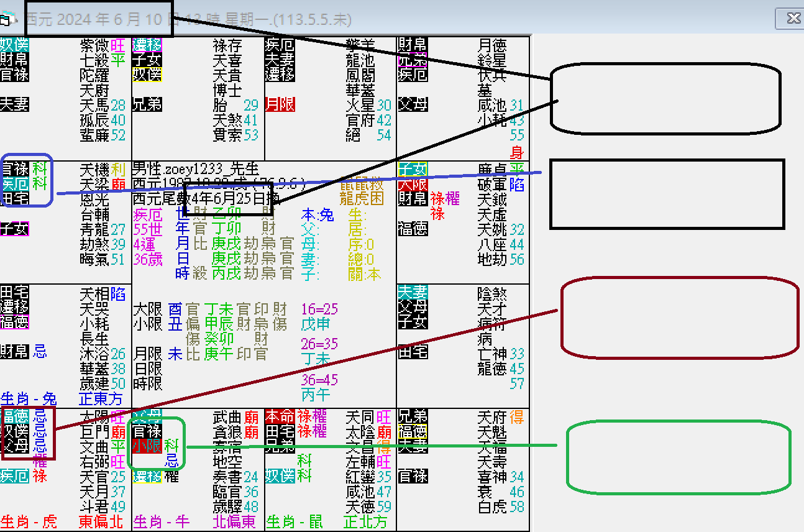Screen dimensions: 804x532
Task: Click the 北偏東 direction label
Action: click(x=235, y=522)
